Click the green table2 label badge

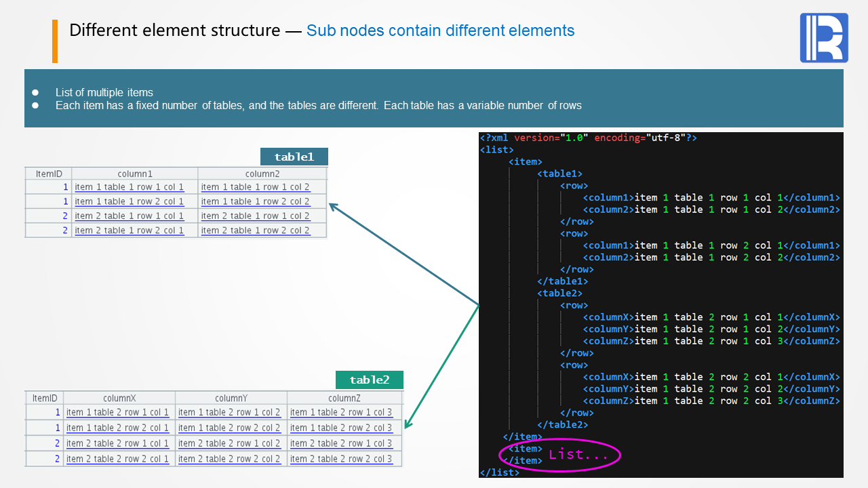pyautogui.click(x=370, y=380)
